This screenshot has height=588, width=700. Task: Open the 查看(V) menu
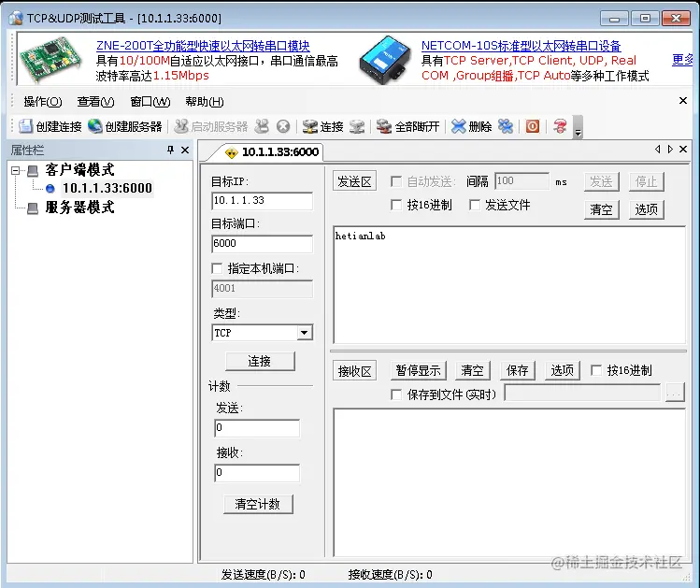click(x=95, y=102)
